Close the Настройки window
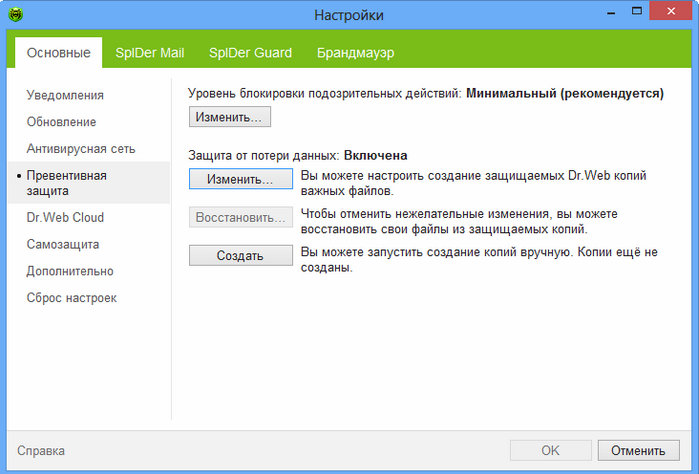This screenshot has height=474, width=699. (x=671, y=11)
